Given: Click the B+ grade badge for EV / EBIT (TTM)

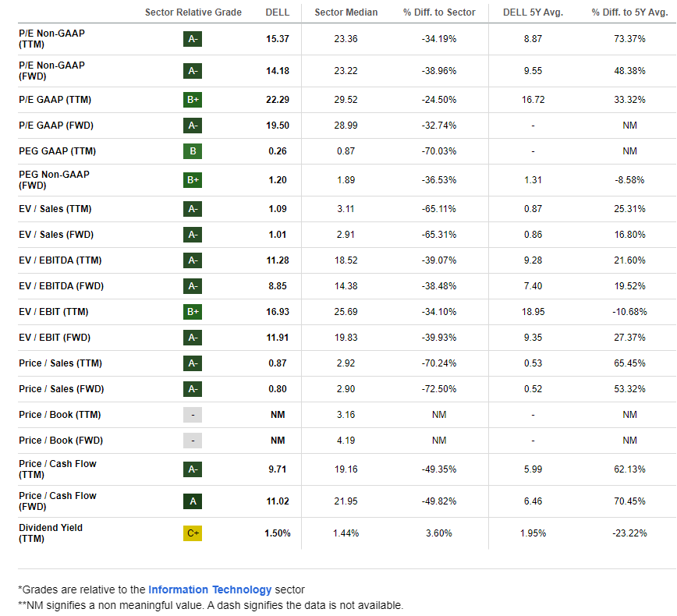Looking at the screenshot, I should point(193,312).
